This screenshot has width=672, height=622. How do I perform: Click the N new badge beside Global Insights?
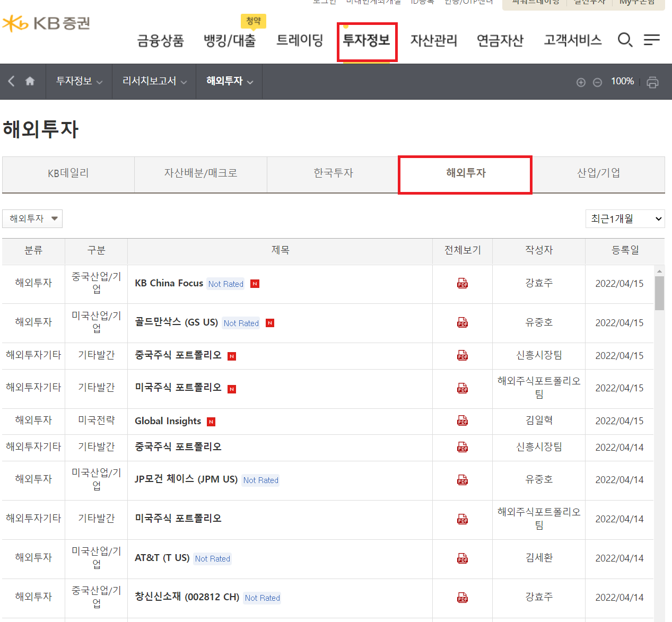click(211, 422)
